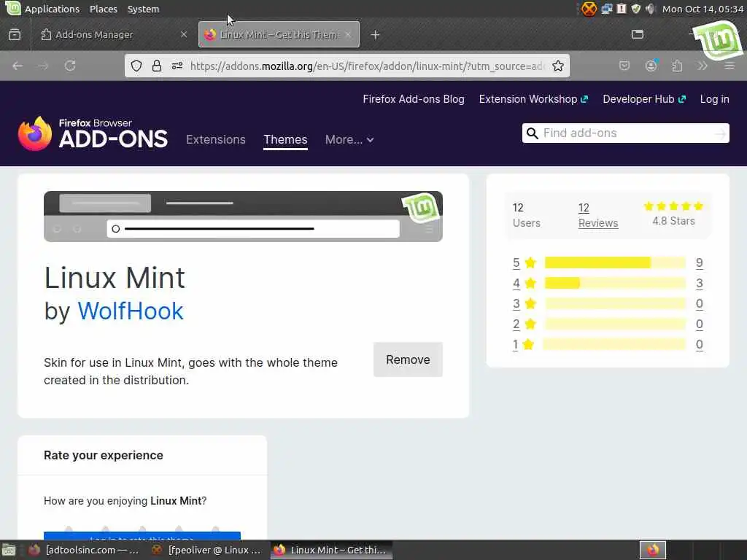Screen dimensions: 747x560
Task: Go forward with the arrow button
Action: pos(43,66)
